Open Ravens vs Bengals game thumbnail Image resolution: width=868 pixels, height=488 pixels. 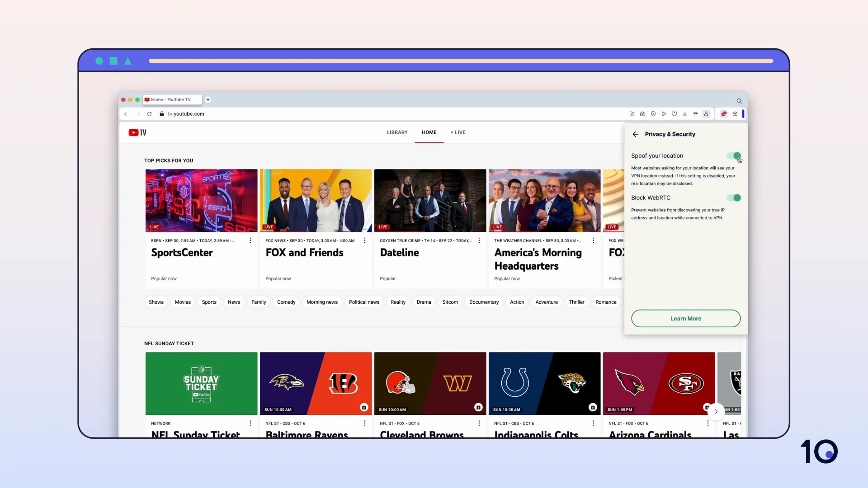(x=316, y=383)
